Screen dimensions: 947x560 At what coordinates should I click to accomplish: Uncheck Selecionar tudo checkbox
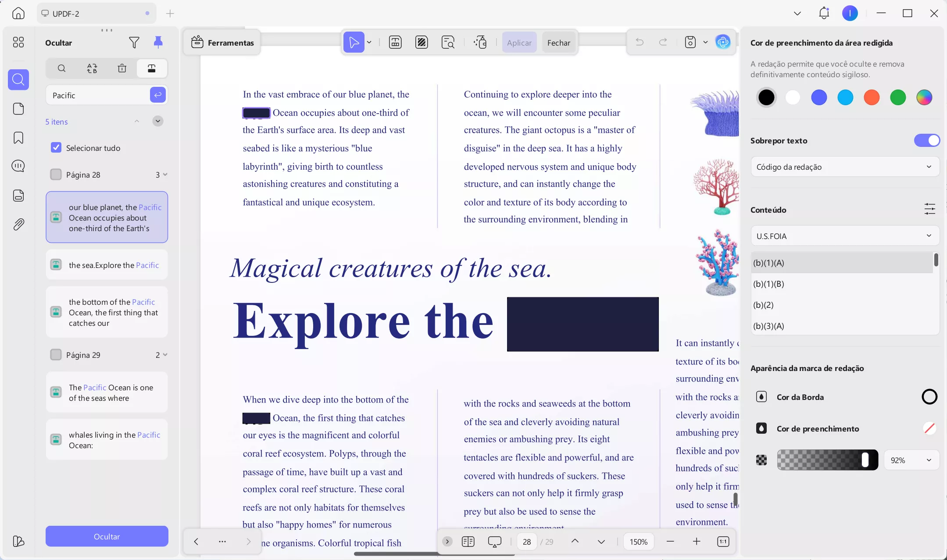coord(56,148)
